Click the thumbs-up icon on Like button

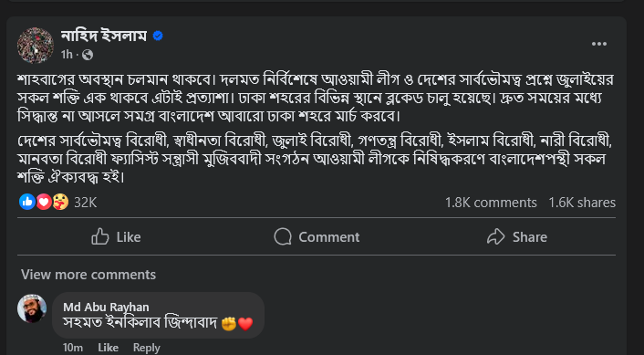click(100, 236)
